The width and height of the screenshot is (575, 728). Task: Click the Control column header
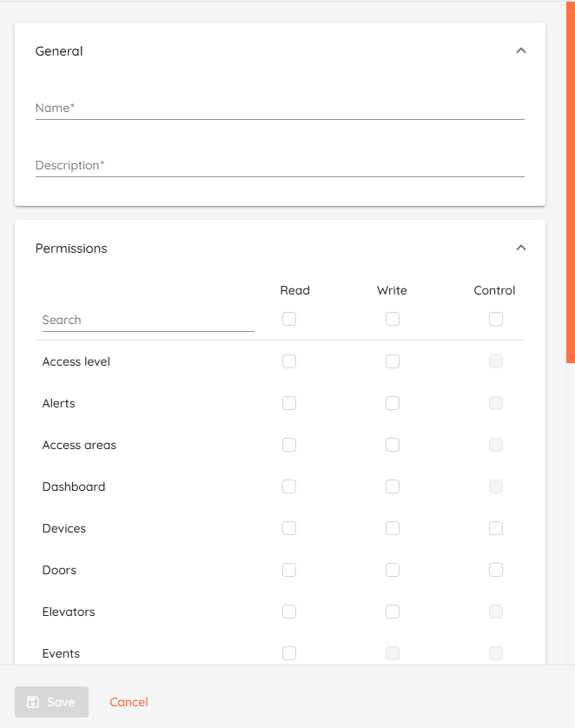(494, 290)
